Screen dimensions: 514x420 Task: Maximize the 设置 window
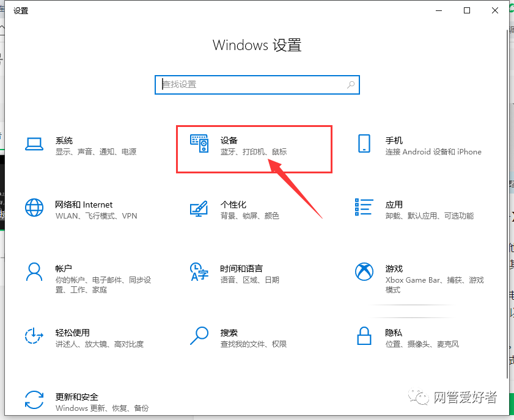click(x=467, y=10)
